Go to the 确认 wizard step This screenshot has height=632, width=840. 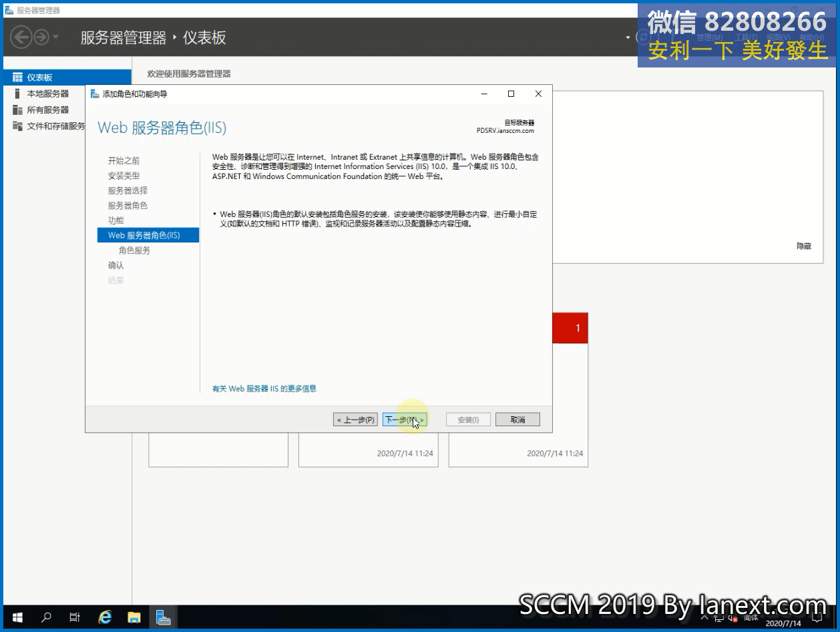[116, 265]
